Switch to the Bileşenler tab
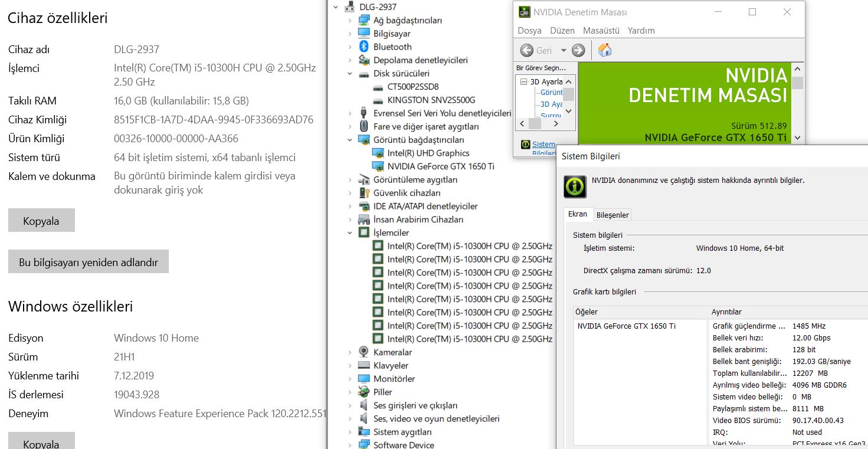The height and width of the screenshot is (449, 868). 612,215
